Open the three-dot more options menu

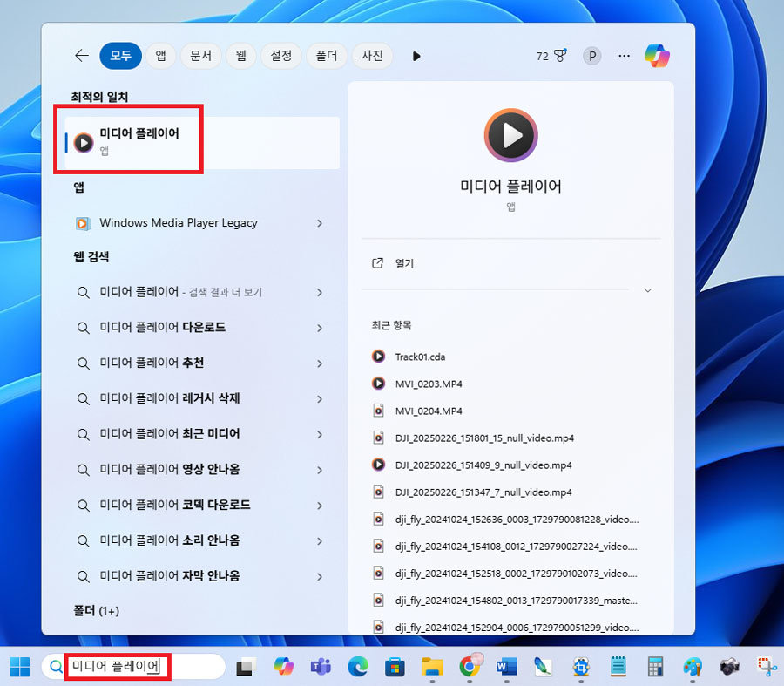tap(624, 56)
